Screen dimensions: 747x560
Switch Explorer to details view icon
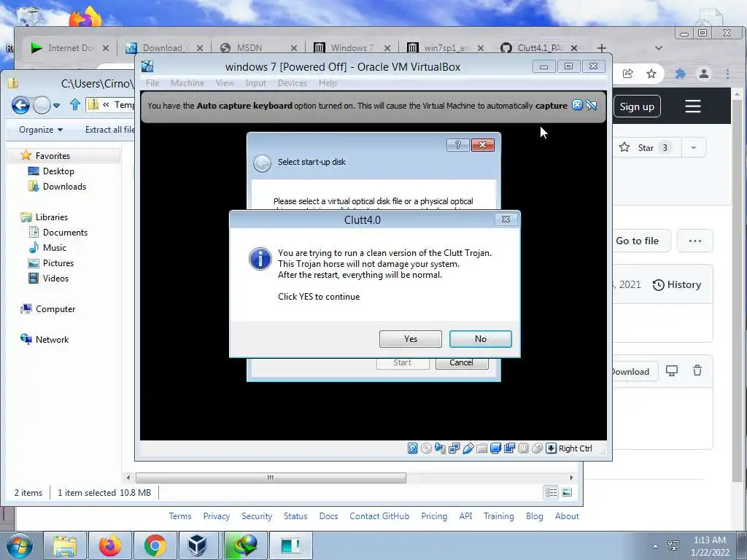click(551, 492)
